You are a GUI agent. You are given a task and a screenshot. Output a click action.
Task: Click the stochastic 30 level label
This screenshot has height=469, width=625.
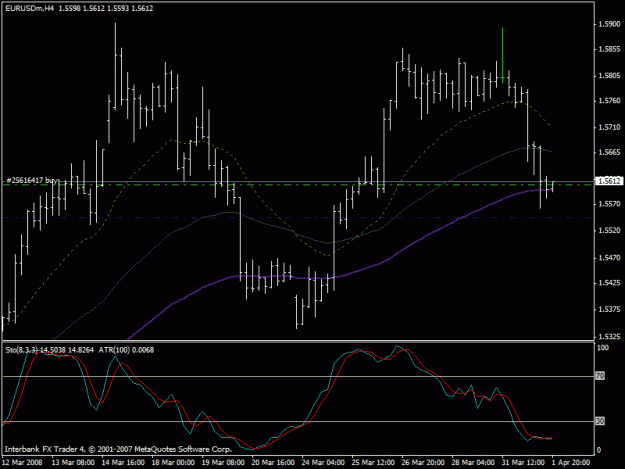pos(600,421)
